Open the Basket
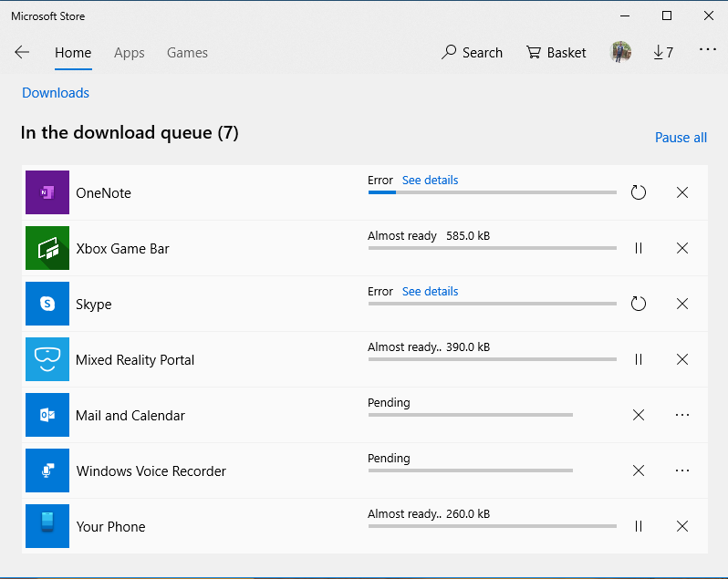 point(556,52)
